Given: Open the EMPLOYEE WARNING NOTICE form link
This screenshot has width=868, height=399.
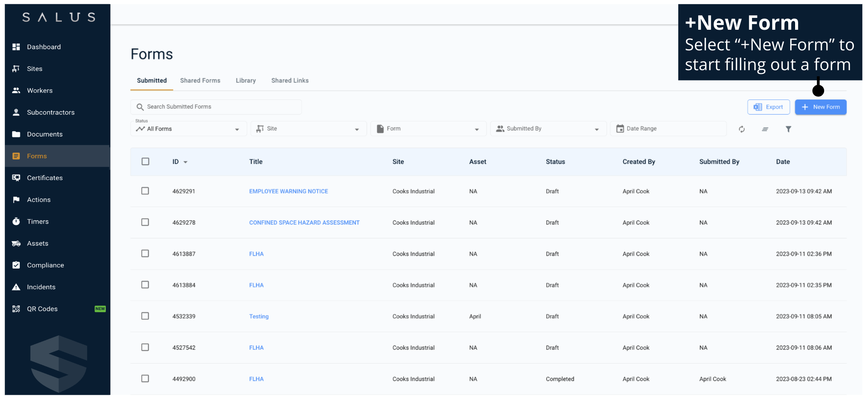Looking at the screenshot, I should click(289, 191).
